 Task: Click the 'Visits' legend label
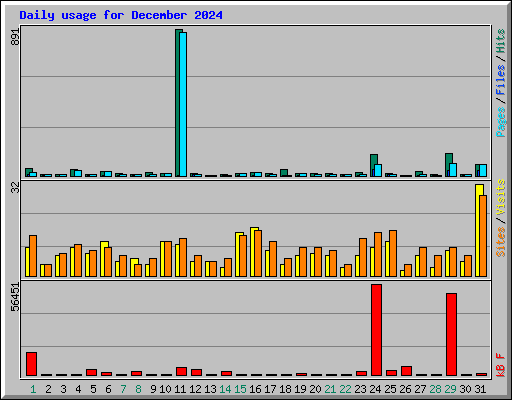(x=501, y=198)
